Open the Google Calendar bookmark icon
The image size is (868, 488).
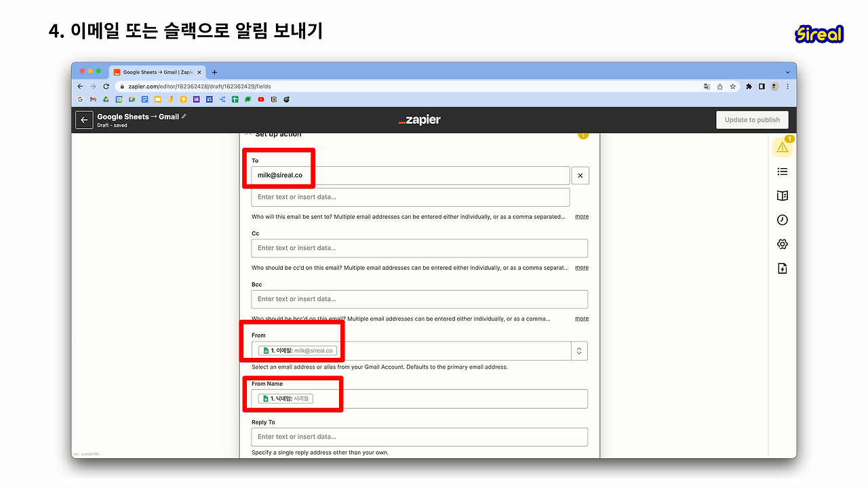119,100
